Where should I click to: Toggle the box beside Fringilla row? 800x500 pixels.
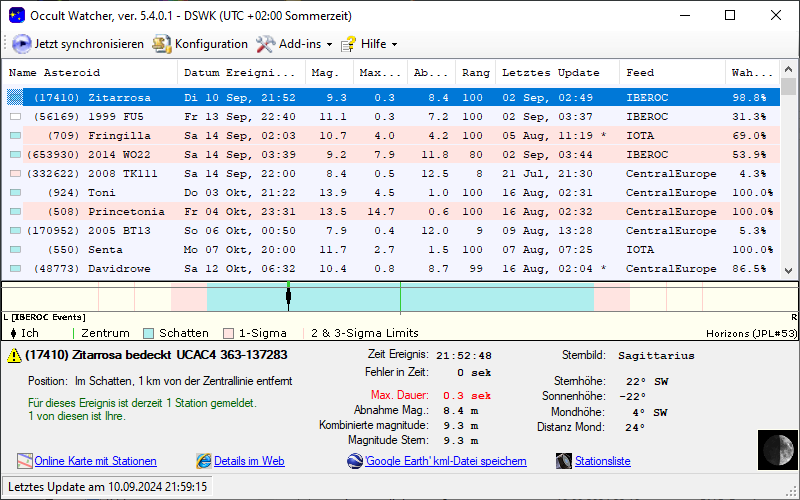point(14,136)
